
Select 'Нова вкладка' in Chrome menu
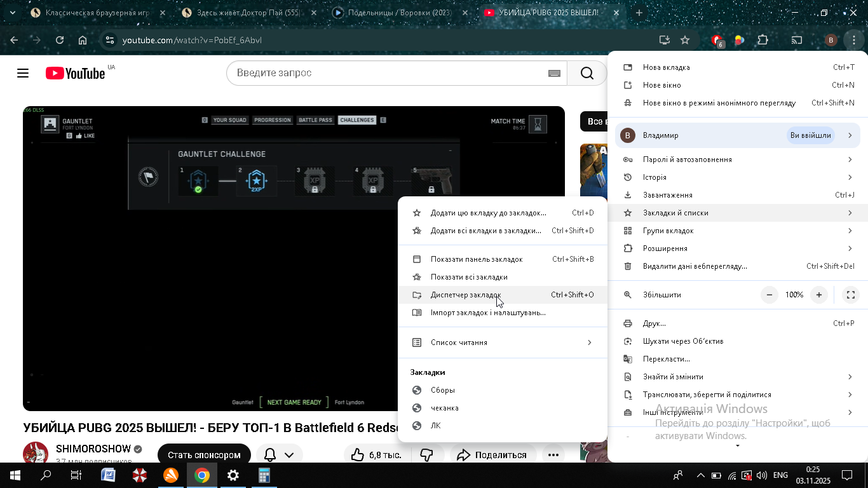[738, 67]
